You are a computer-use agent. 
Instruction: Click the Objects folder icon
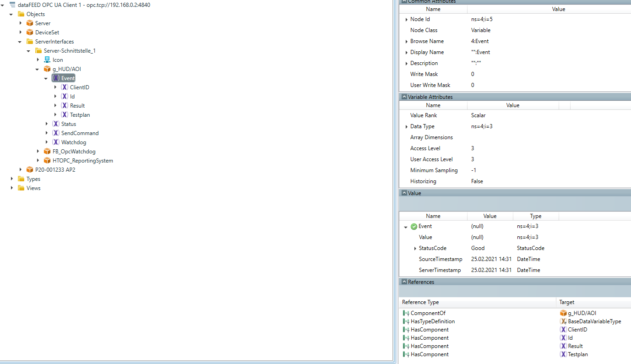point(21,14)
